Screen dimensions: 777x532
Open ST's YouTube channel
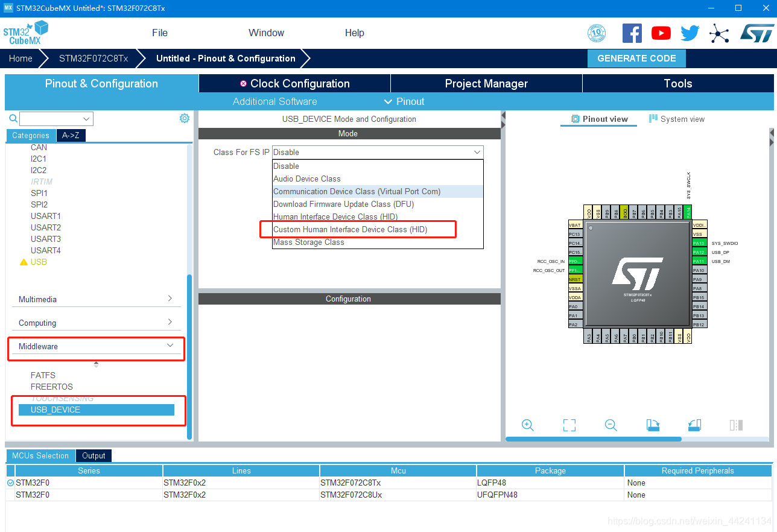(x=661, y=33)
